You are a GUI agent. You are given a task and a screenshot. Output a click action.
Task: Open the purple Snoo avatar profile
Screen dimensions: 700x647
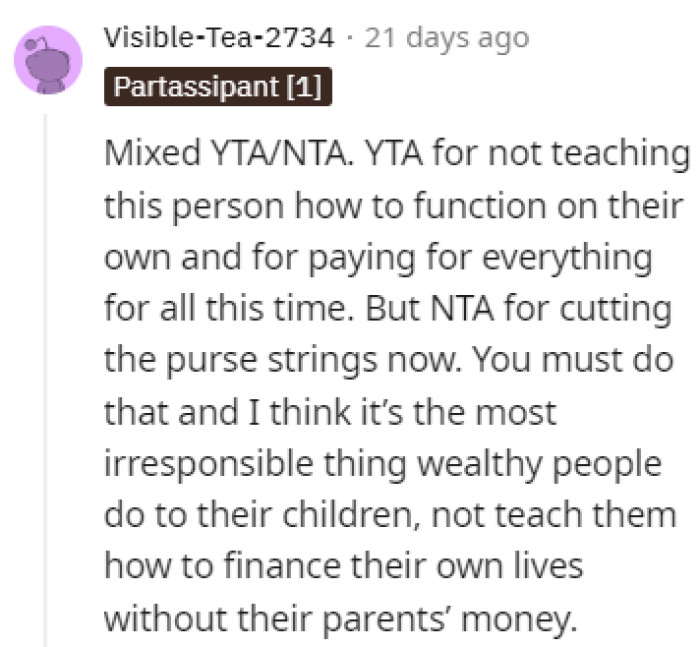click(x=48, y=60)
